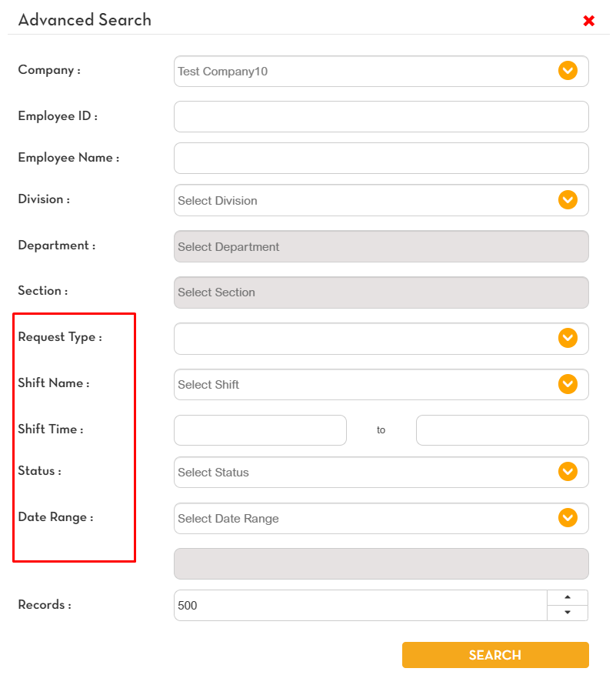Click the Records field showing 500

click(x=361, y=606)
